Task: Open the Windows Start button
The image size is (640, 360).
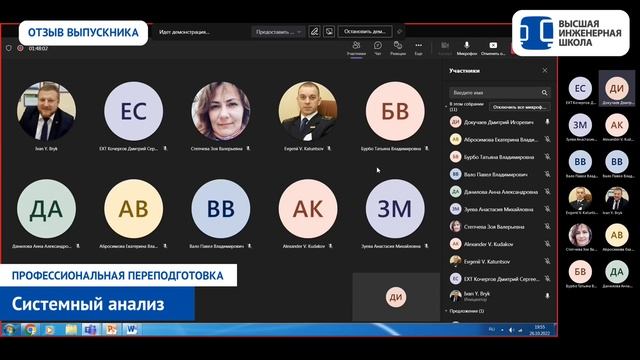Action: [9, 329]
